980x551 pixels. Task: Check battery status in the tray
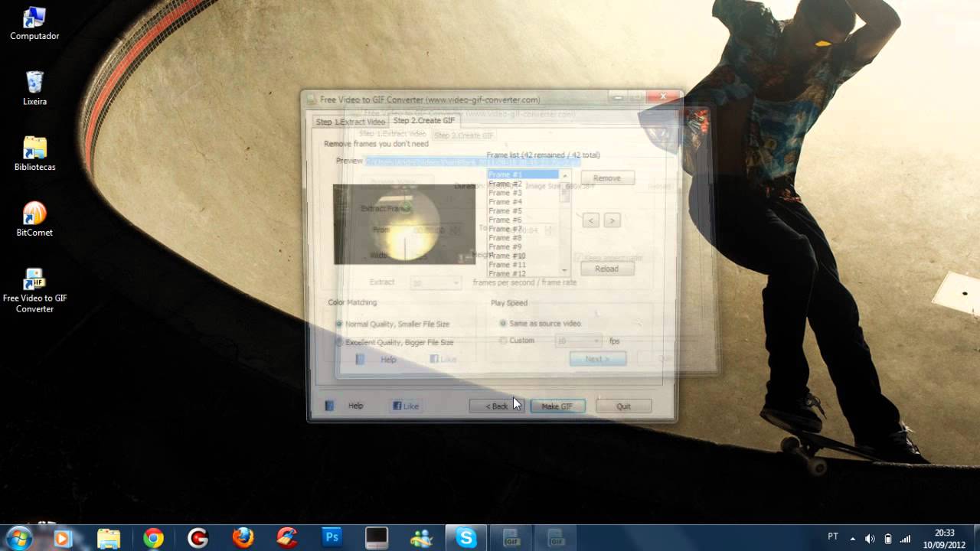(x=888, y=538)
